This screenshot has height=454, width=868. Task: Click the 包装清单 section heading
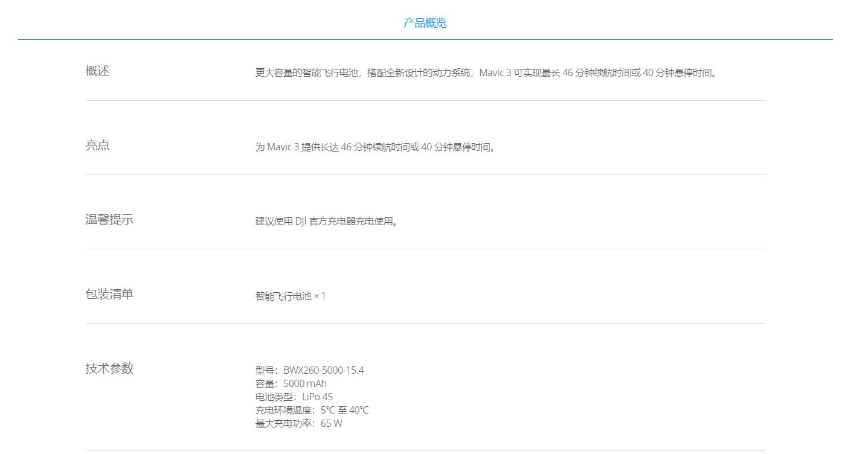109,294
